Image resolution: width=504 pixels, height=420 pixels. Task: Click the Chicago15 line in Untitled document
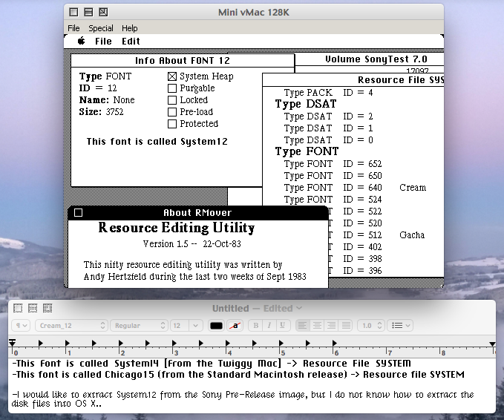[x=238, y=375]
